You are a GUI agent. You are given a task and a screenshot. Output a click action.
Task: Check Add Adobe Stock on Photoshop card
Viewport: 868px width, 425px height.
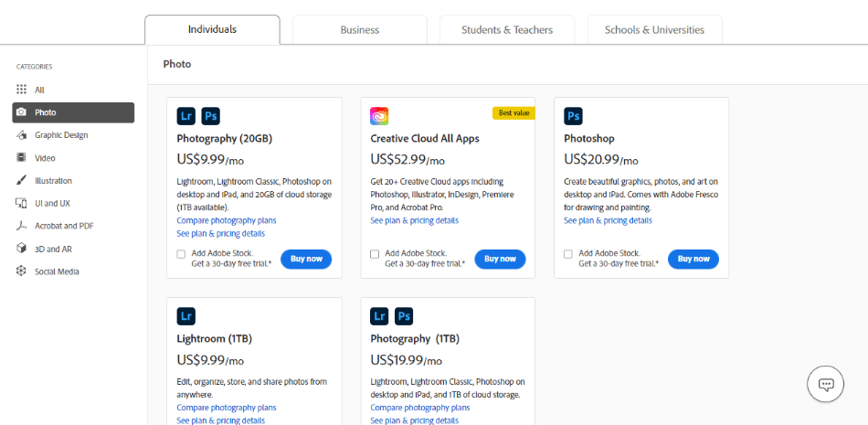point(568,254)
